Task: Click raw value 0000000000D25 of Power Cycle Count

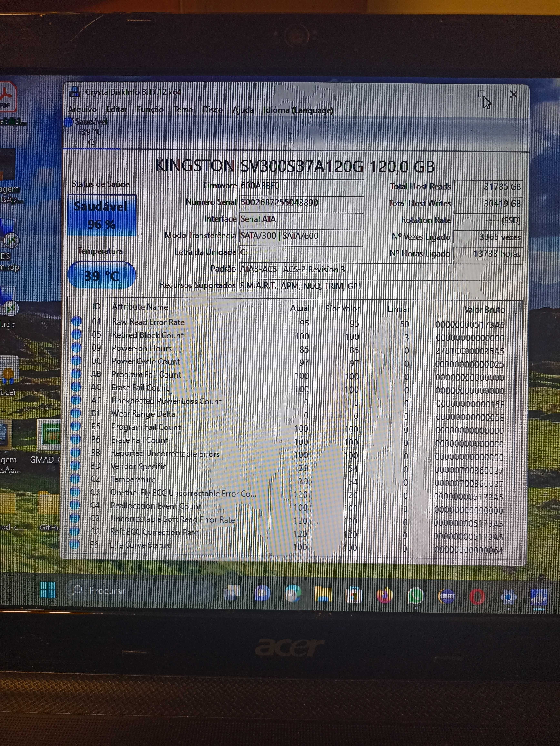Action: (470, 364)
